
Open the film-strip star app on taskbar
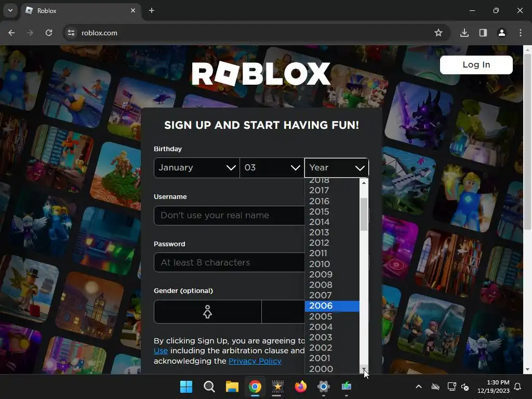pyautogui.click(x=278, y=387)
